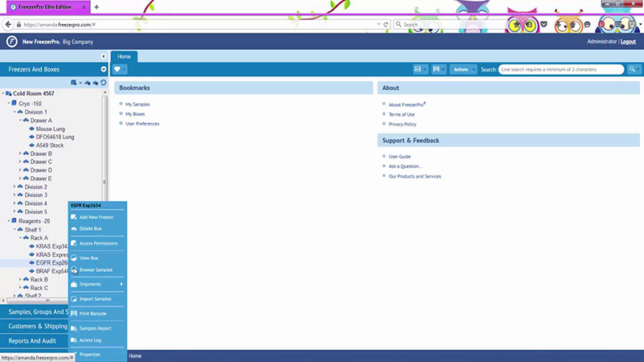
Task: Click the browser bookmark star icon
Action: click(x=515, y=25)
